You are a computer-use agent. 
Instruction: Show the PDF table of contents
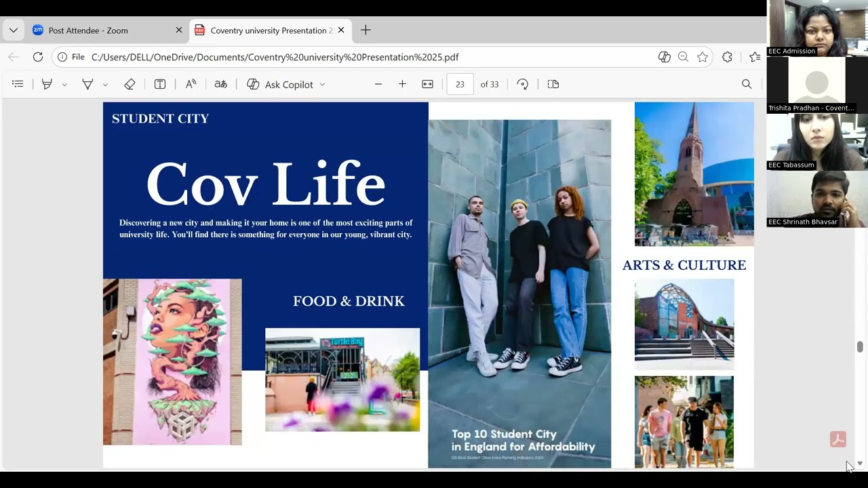(x=18, y=84)
